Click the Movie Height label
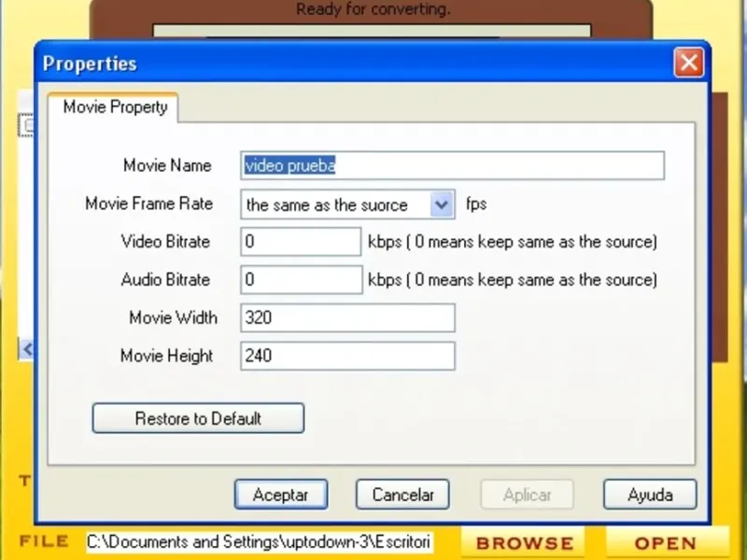747x560 pixels. 167,356
